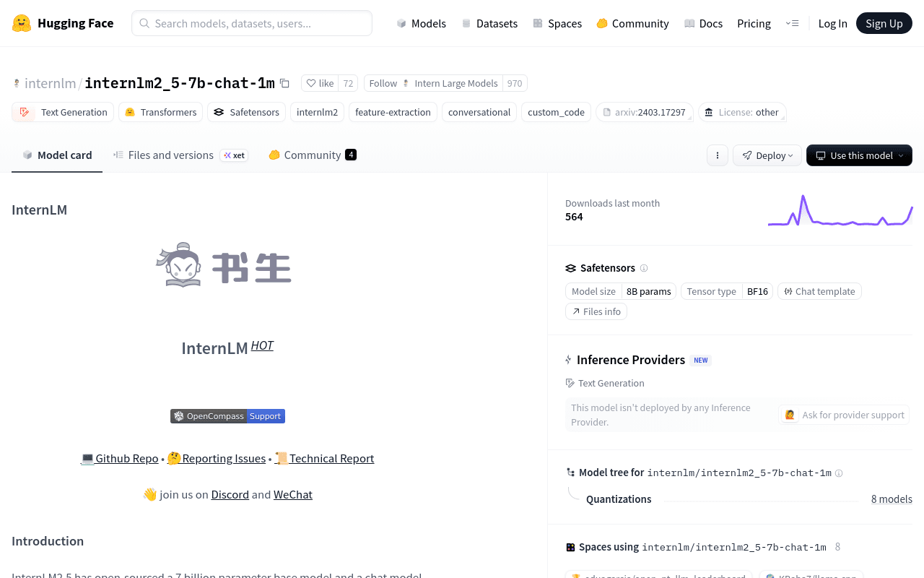Open the navigation overflow menu icon
The image size is (924, 578).
click(792, 23)
